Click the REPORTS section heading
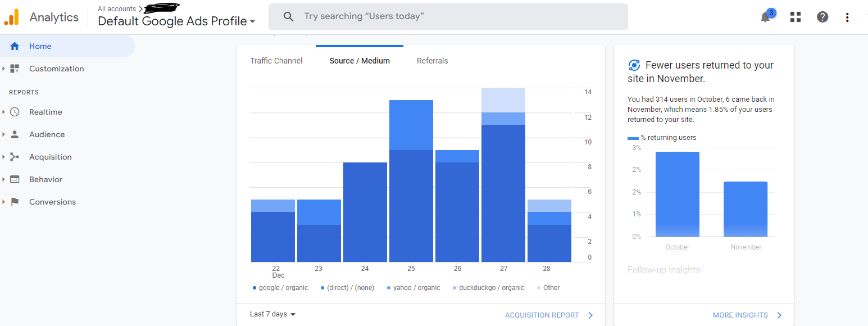868x326 pixels. 24,92
